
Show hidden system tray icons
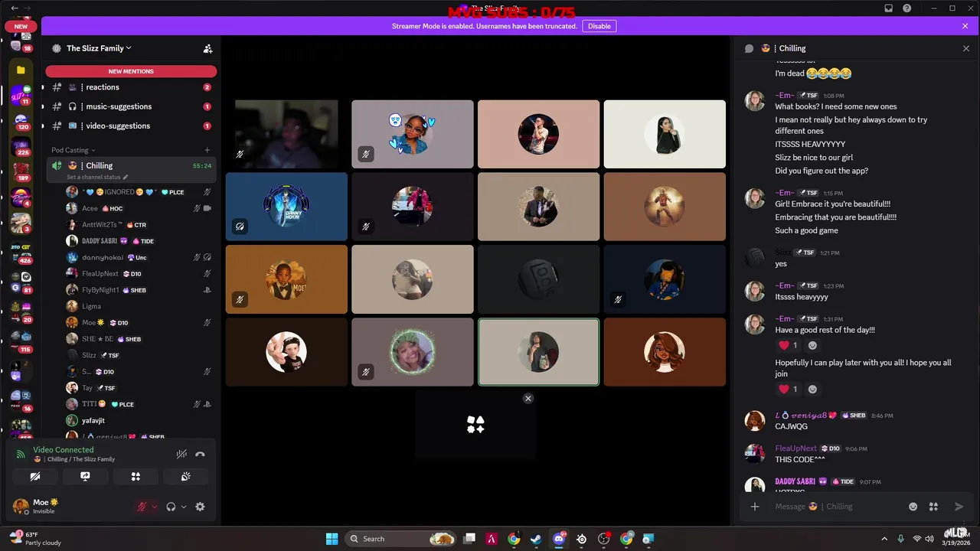pos(884,539)
